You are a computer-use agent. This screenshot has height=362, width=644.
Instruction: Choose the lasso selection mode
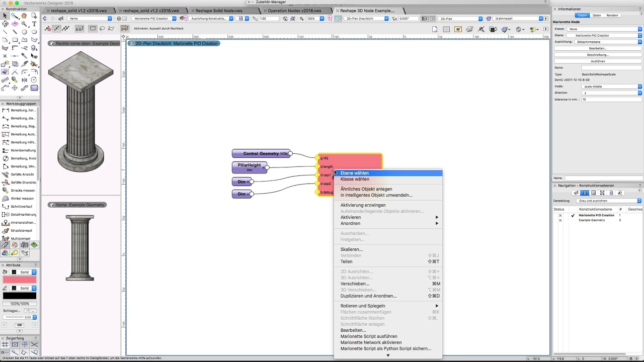click(102, 29)
